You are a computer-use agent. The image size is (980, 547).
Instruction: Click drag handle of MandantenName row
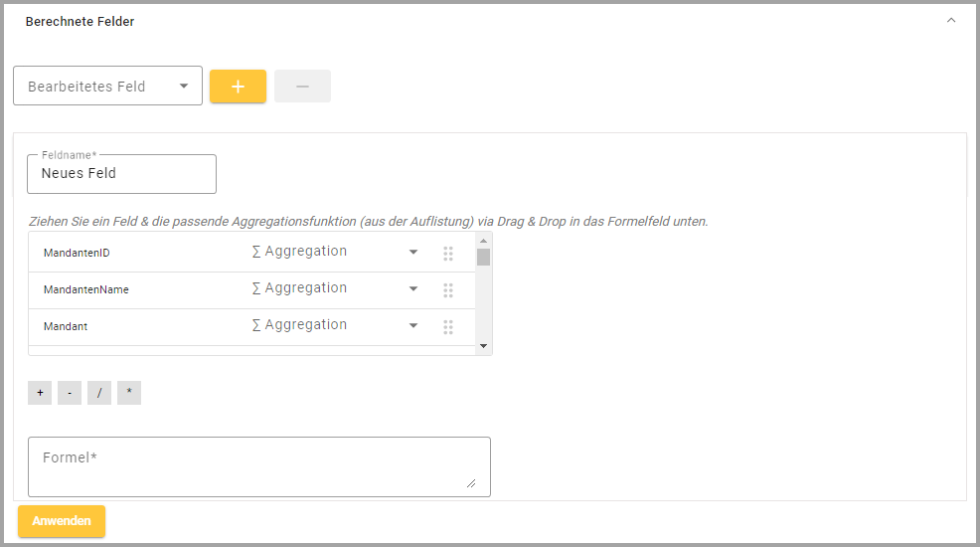point(448,290)
